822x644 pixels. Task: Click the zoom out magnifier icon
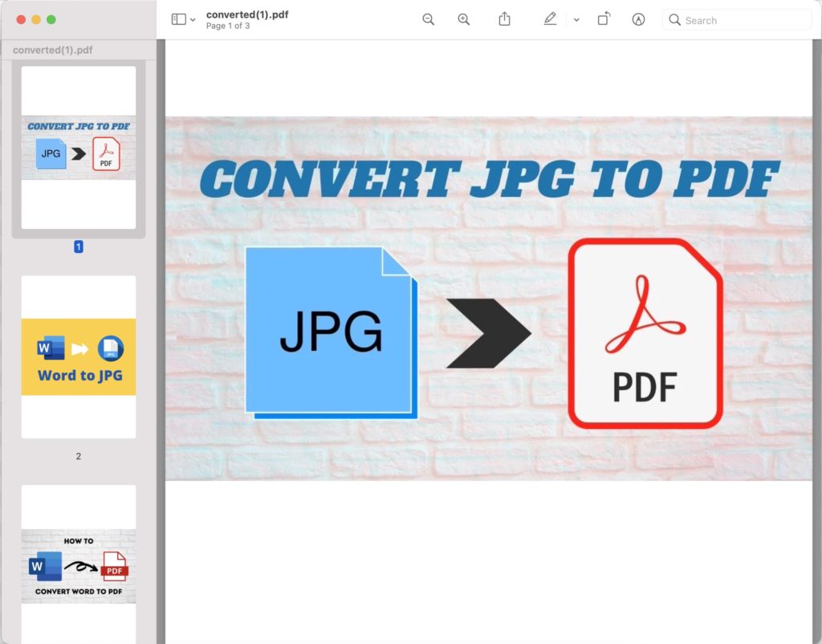[x=429, y=20]
